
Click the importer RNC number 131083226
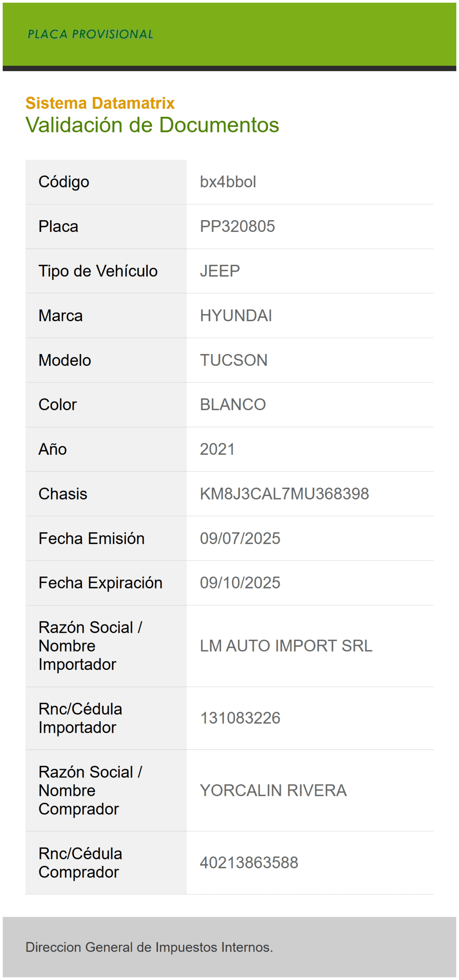(x=240, y=718)
